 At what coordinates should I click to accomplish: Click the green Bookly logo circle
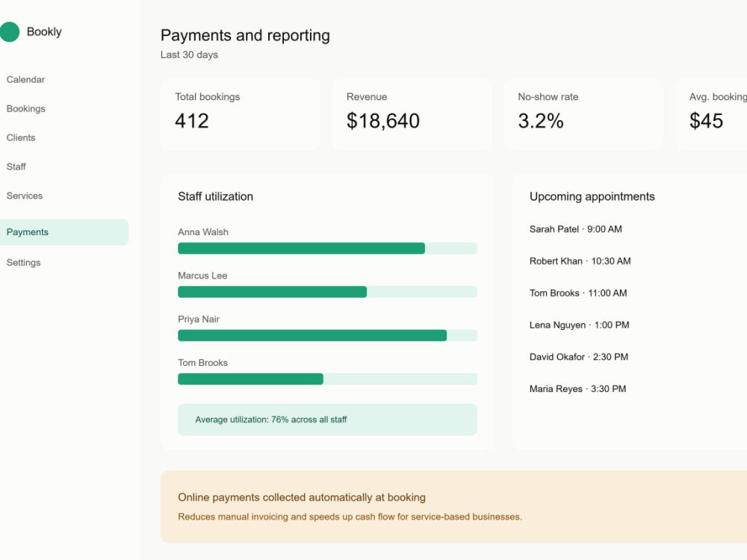coord(10,32)
